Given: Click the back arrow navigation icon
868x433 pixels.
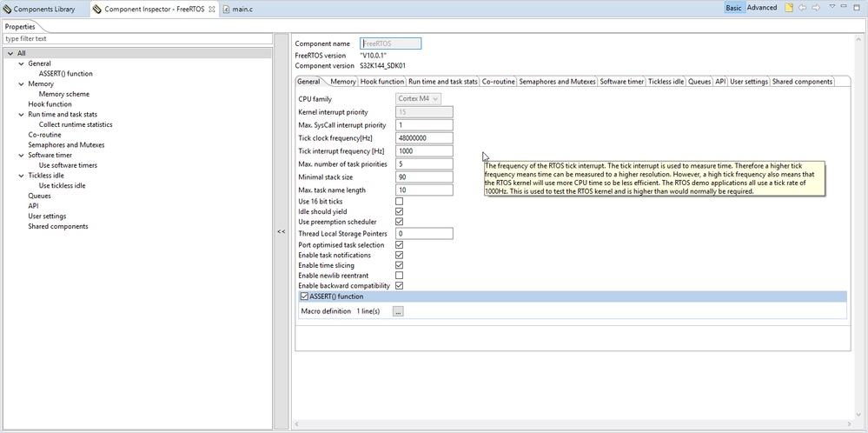Looking at the screenshot, I should point(802,8).
